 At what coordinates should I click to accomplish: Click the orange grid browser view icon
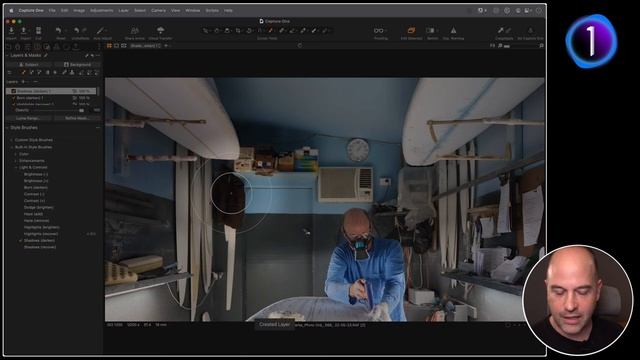tap(109, 46)
